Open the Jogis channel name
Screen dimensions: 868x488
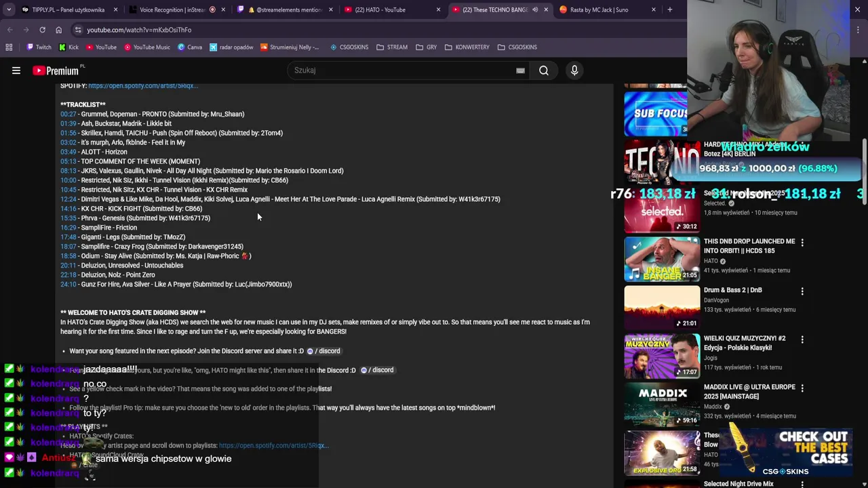pos(711,358)
